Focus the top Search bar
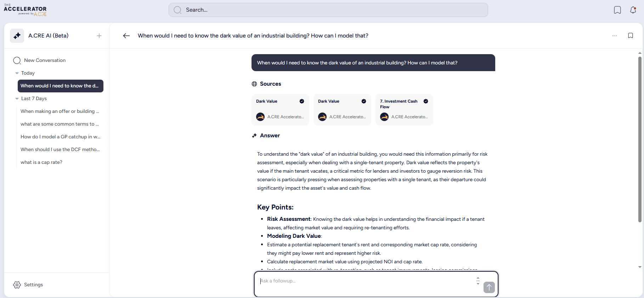 point(328,10)
